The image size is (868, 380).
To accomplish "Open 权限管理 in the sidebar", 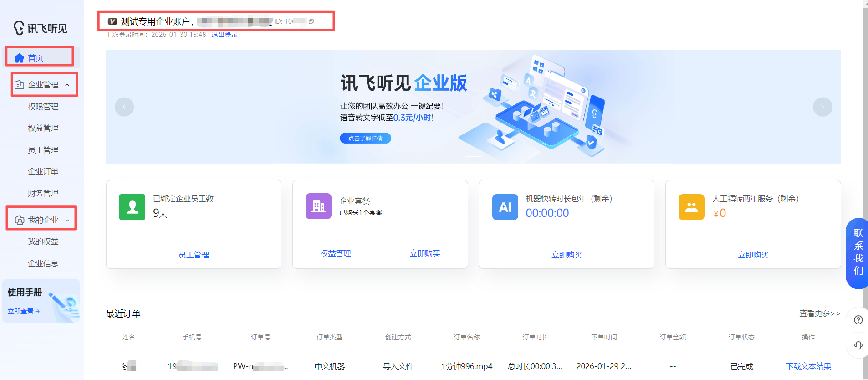I will point(43,107).
